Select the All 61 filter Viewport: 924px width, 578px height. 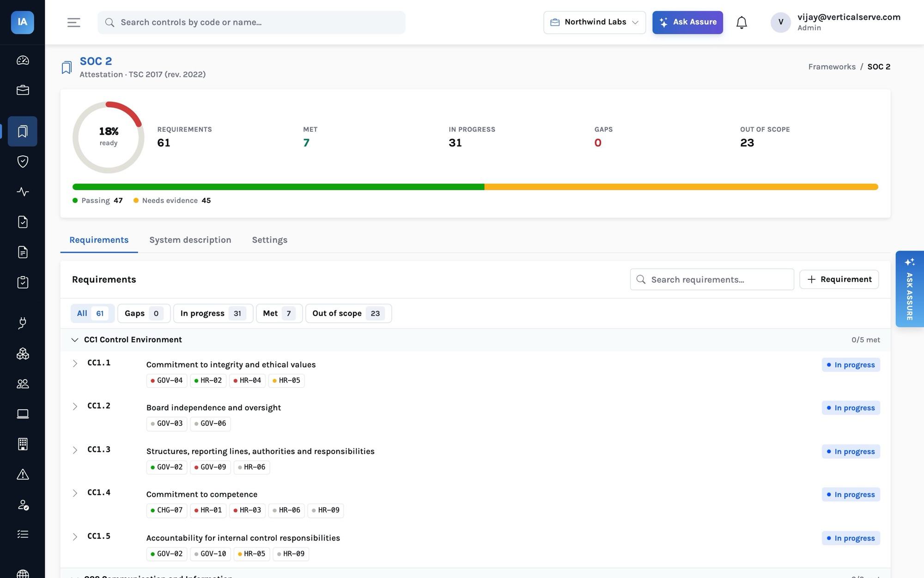coord(92,314)
